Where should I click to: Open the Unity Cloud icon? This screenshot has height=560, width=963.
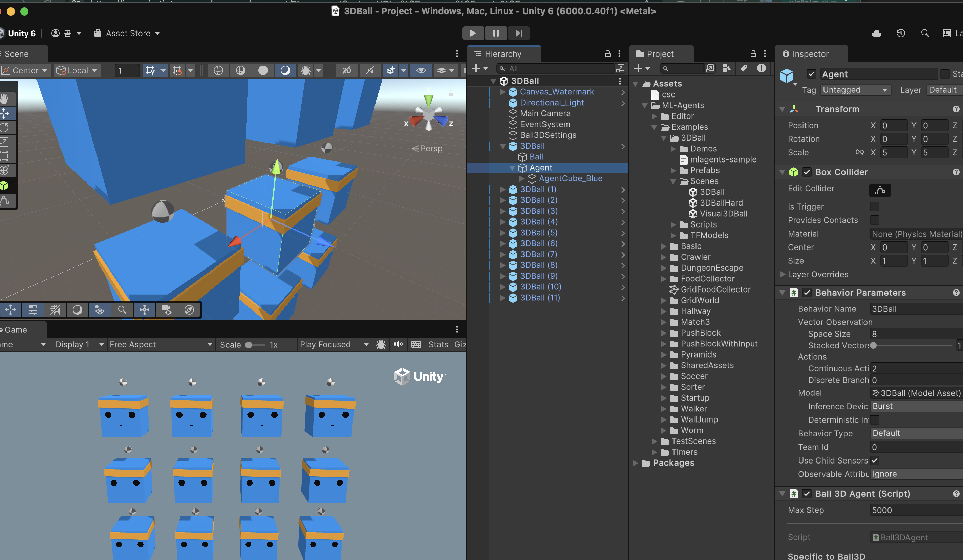(876, 33)
